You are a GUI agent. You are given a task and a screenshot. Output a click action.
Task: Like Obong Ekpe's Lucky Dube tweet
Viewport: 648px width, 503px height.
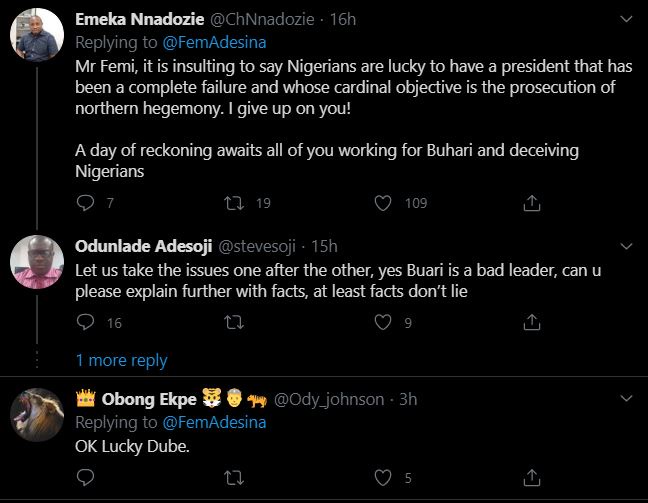(x=382, y=477)
